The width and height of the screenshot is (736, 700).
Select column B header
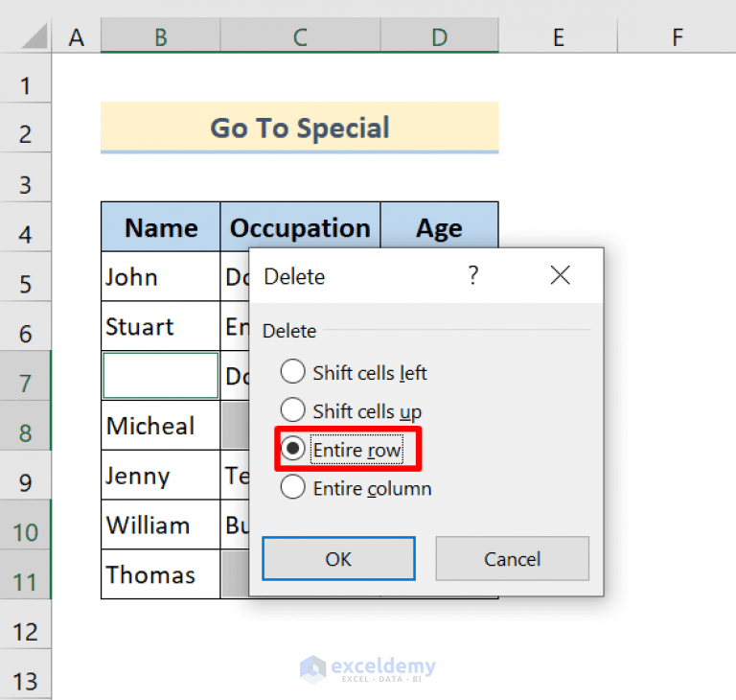(x=161, y=36)
